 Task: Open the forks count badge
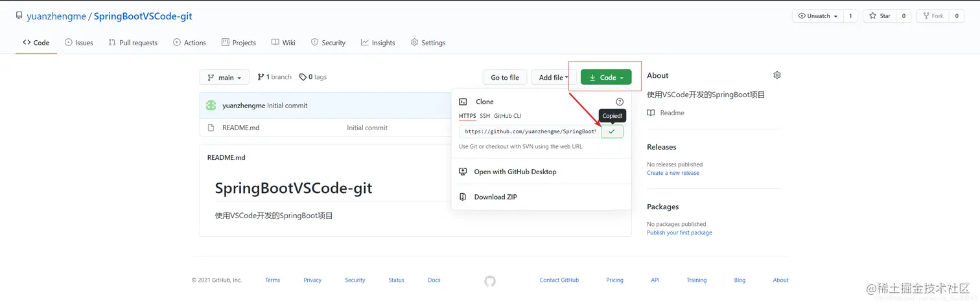coord(957,16)
